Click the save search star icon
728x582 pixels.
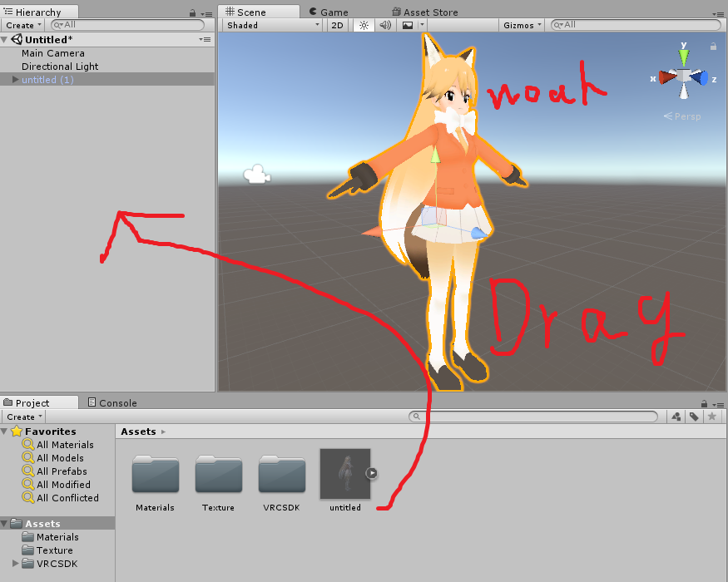(x=711, y=417)
